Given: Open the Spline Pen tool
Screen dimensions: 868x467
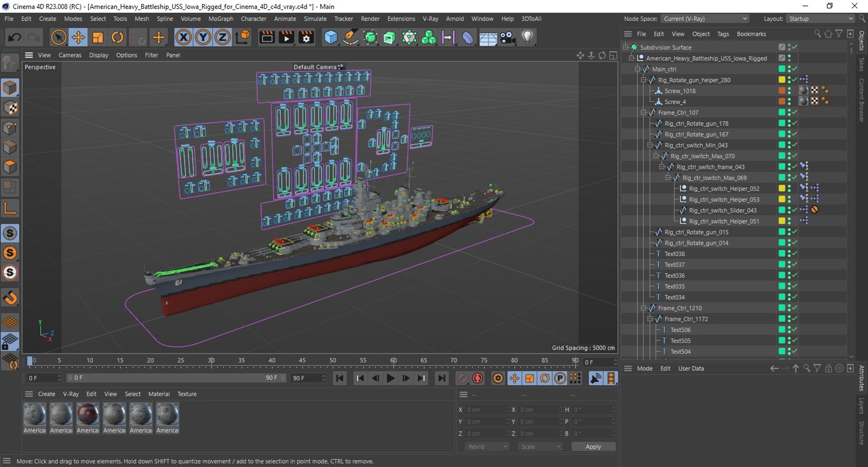Looking at the screenshot, I should [350, 38].
